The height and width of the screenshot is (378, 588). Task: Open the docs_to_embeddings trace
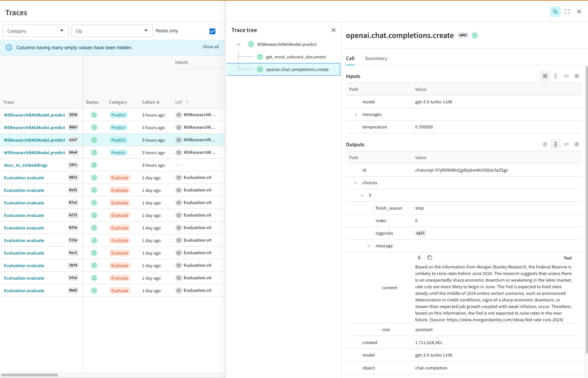[x=26, y=165]
